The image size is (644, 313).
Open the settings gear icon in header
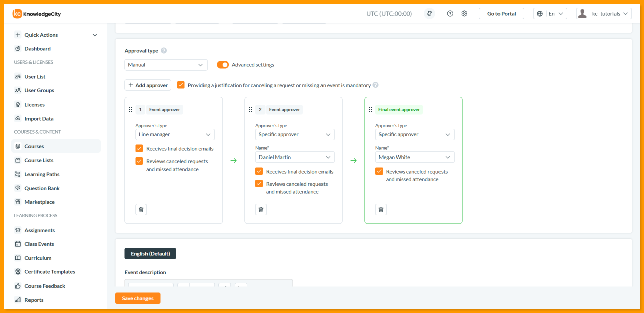(464, 14)
